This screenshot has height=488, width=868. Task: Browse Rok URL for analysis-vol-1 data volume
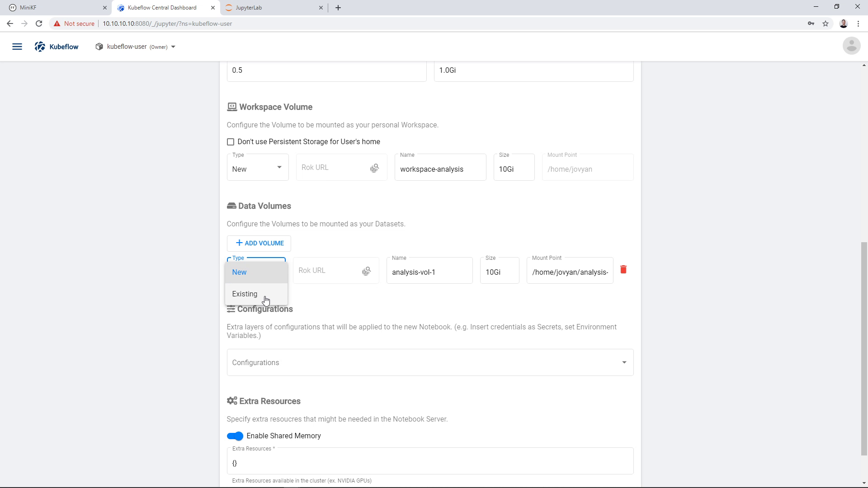click(366, 271)
